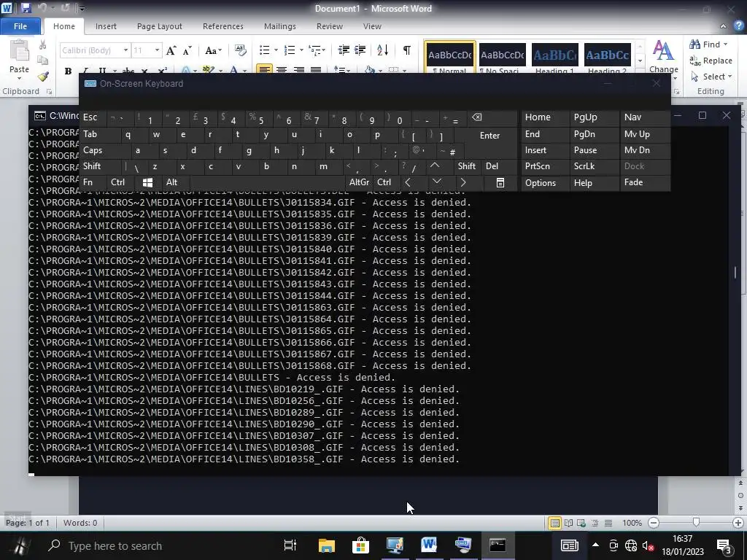Switch to the References tab
The width and height of the screenshot is (747, 560).
click(223, 26)
